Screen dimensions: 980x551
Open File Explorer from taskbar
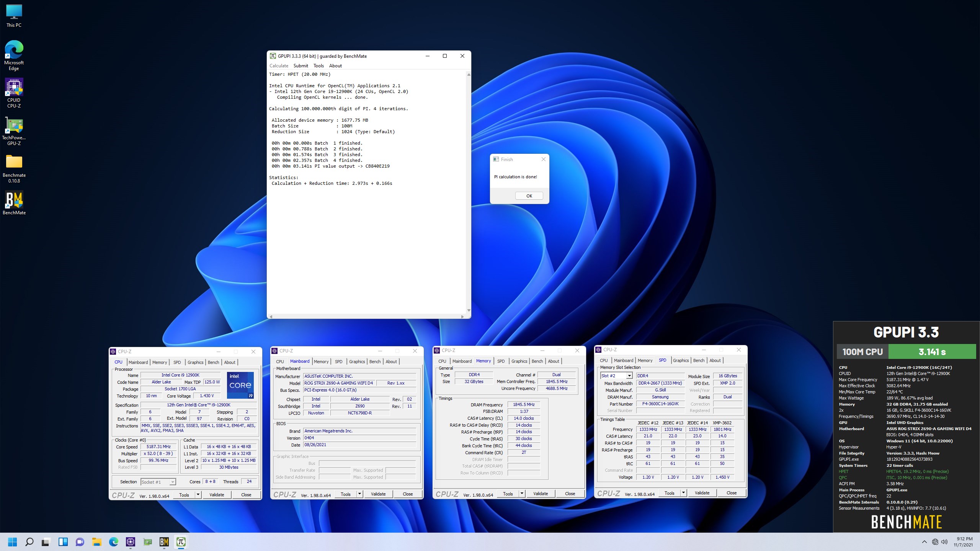96,542
